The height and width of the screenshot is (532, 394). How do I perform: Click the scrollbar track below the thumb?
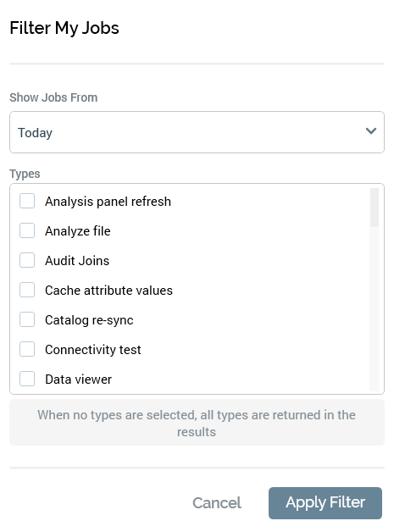point(375,308)
